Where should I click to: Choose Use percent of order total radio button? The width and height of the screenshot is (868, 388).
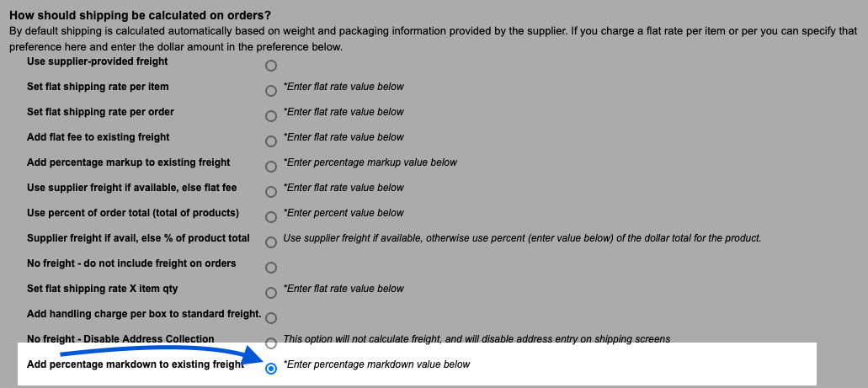[x=271, y=217]
